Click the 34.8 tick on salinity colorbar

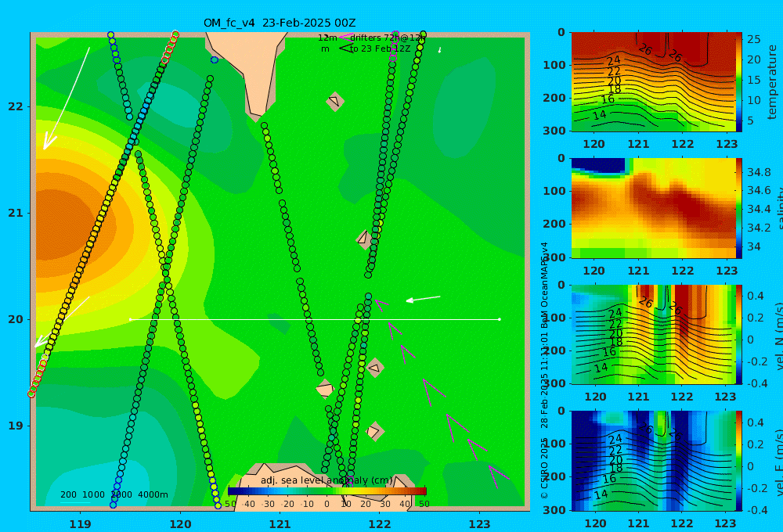[x=759, y=173]
